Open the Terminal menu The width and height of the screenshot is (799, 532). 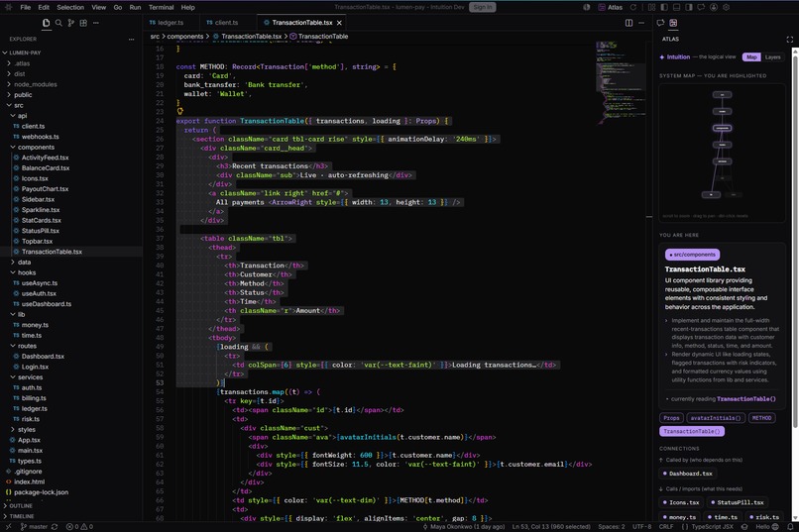pyautogui.click(x=161, y=7)
